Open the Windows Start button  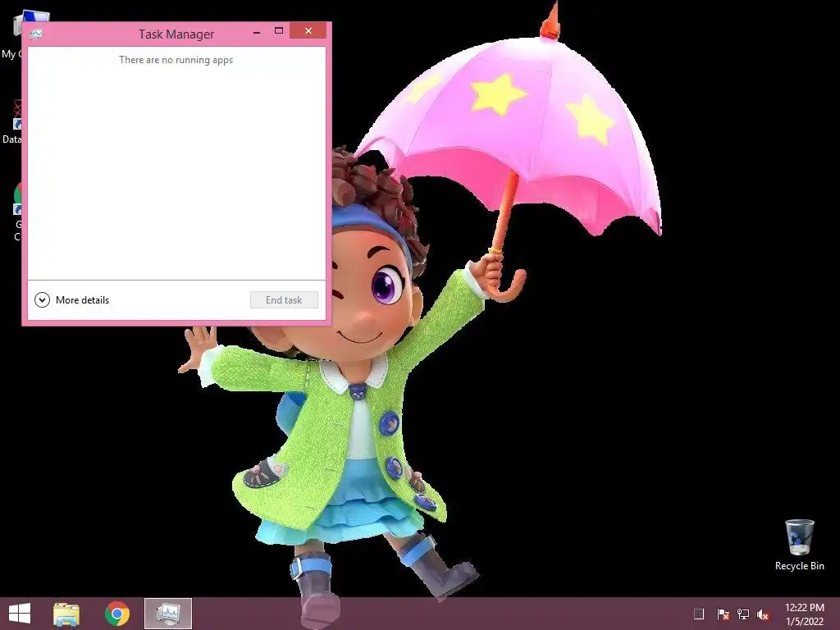[20, 614]
